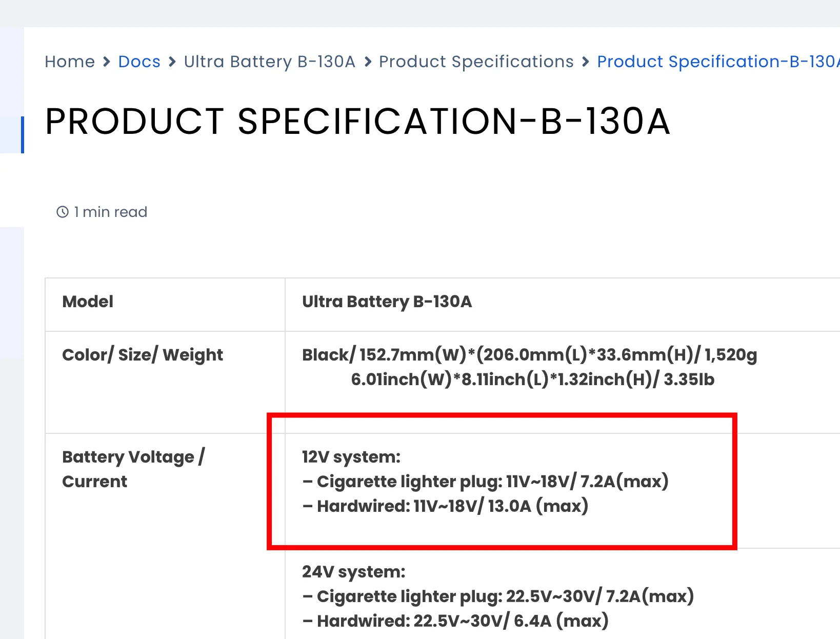Click the Ultra Battery B-130A table value

[387, 302]
